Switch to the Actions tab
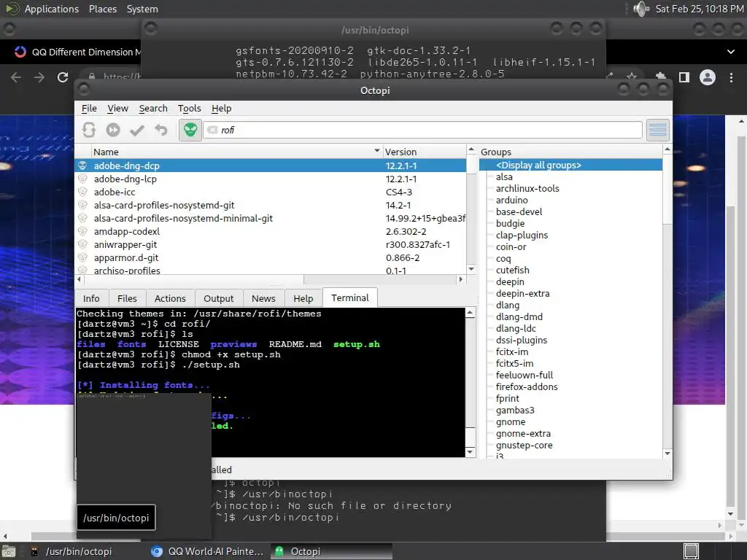Viewport: 747px width, 560px height. pyautogui.click(x=170, y=298)
